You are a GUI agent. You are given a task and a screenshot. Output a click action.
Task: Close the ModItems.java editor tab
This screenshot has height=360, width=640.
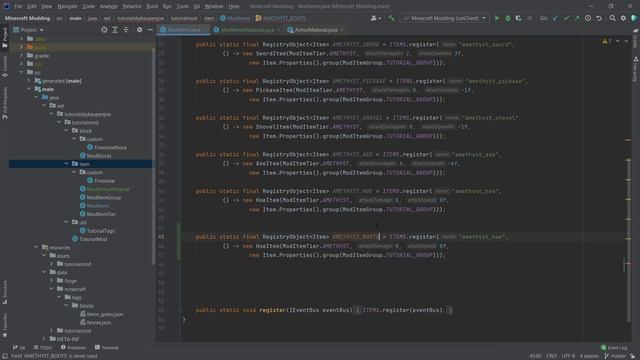click(x=205, y=30)
